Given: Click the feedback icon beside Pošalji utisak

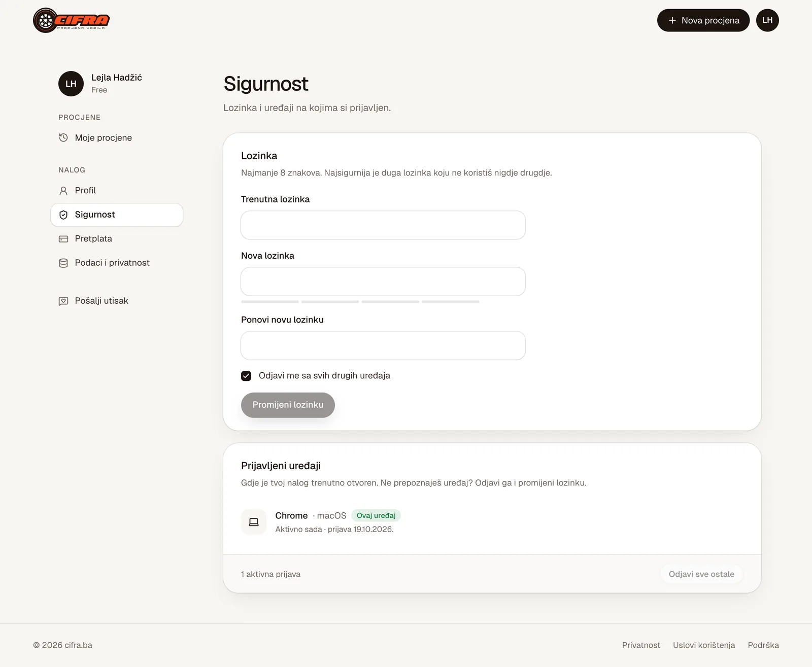Looking at the screenshot, I should coord(63,301).
